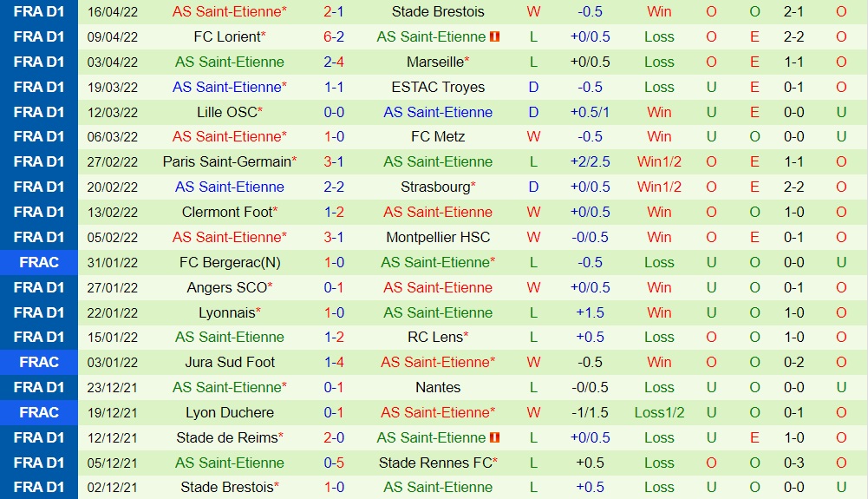Click the Lille OSC team link
Image resolution: width=868 pixels, height=499 pixels.
(227, 113)
